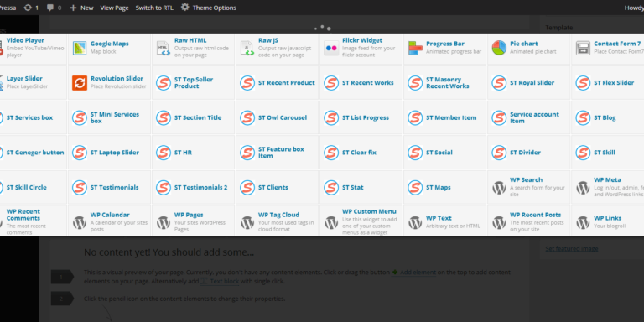Select the WP Text WordPress icon
The image size is (644, 322).
click(x=415, y=222)
